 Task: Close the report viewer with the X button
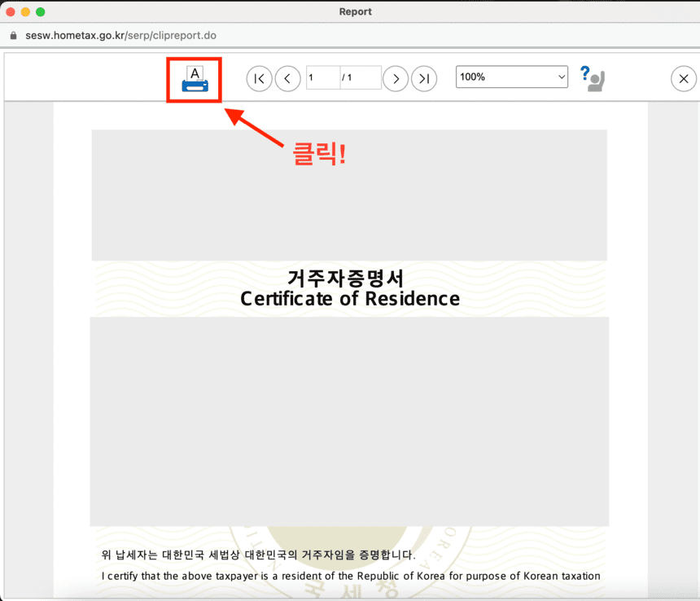(684, 79)
